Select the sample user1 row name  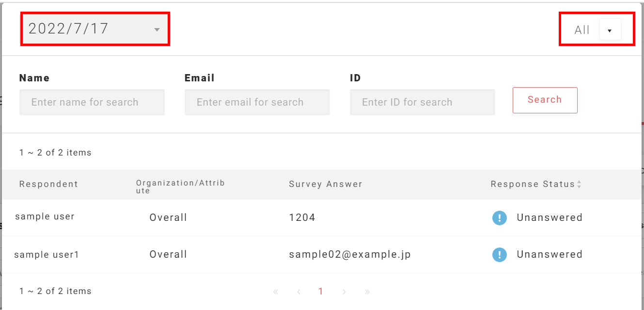[x=47, y=255]
